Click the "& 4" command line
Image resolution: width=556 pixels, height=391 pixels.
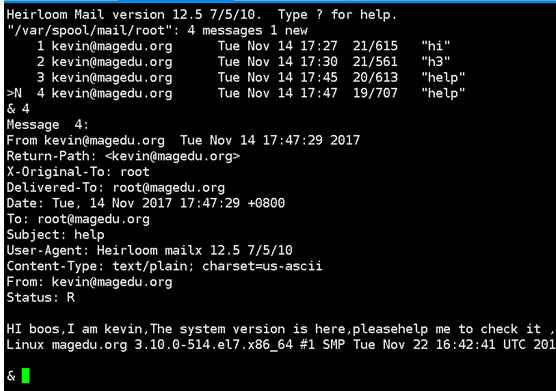pos(18,109)
